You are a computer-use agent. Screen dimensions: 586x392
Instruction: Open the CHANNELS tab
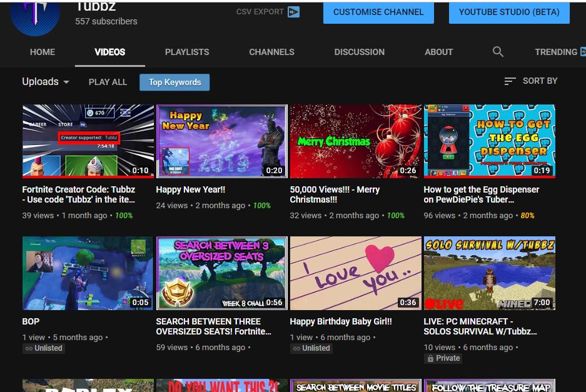(271, 52)
